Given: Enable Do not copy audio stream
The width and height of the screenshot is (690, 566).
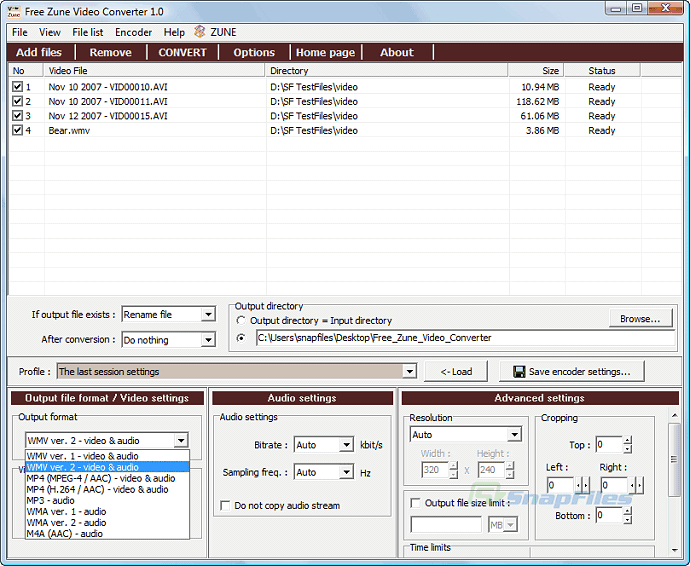Looking at the screenshot, I should (x=225, y=505).
